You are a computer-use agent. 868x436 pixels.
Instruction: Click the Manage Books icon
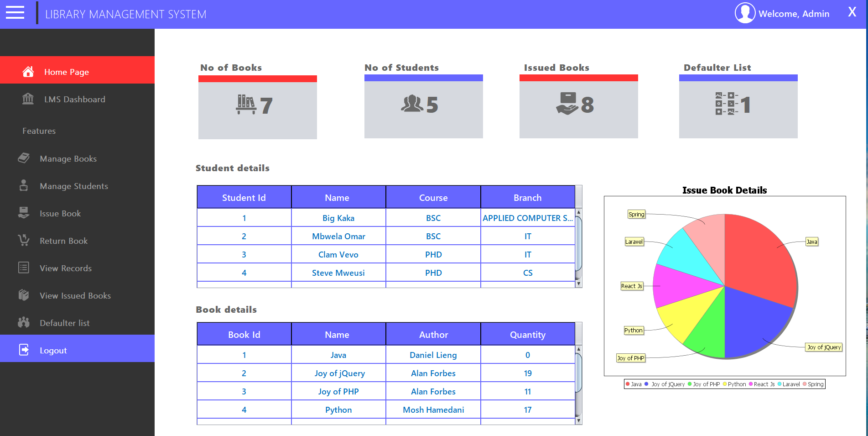click(24, 158)
